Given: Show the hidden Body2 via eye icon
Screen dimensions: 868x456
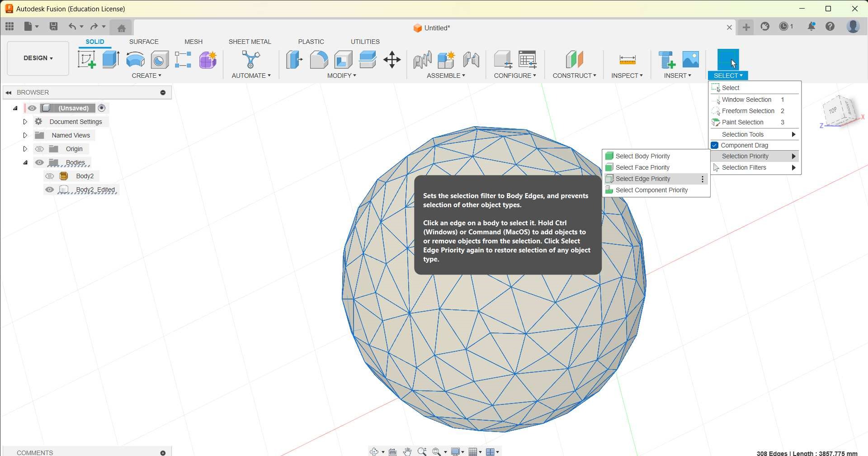Looking at the screenshot, I should (x=50, y=176).
